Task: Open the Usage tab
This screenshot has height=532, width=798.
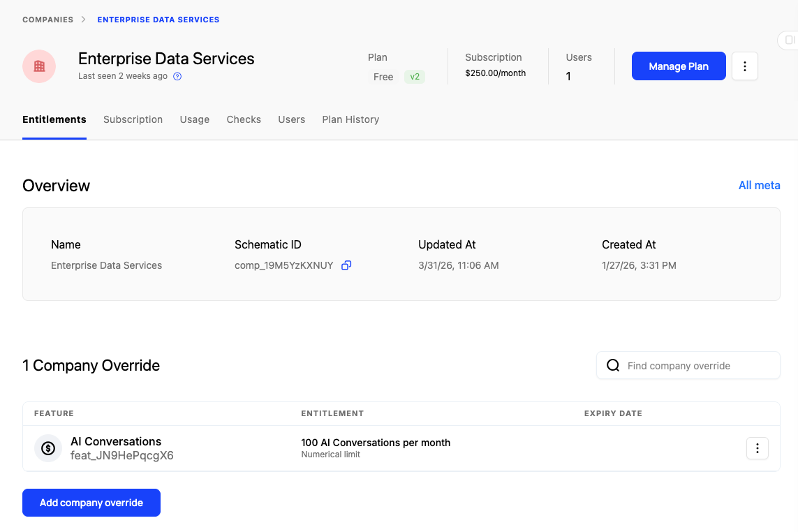Action: [194, 119]
